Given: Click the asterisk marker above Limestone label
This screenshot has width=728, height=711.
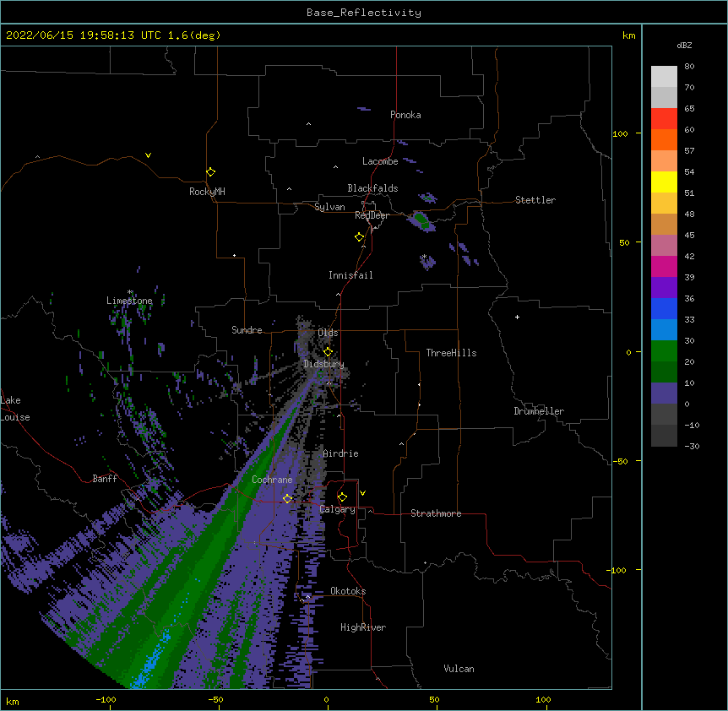Looking at the screenshot, I should tap(130, 292).
